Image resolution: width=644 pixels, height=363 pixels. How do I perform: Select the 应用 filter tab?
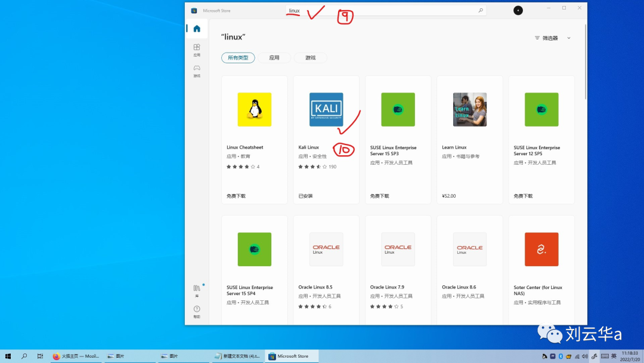click(x=274, y=57)
